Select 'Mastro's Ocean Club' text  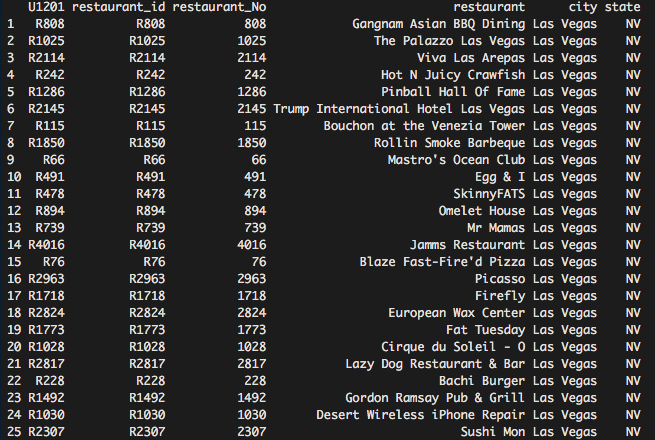[x=457, y=160]
